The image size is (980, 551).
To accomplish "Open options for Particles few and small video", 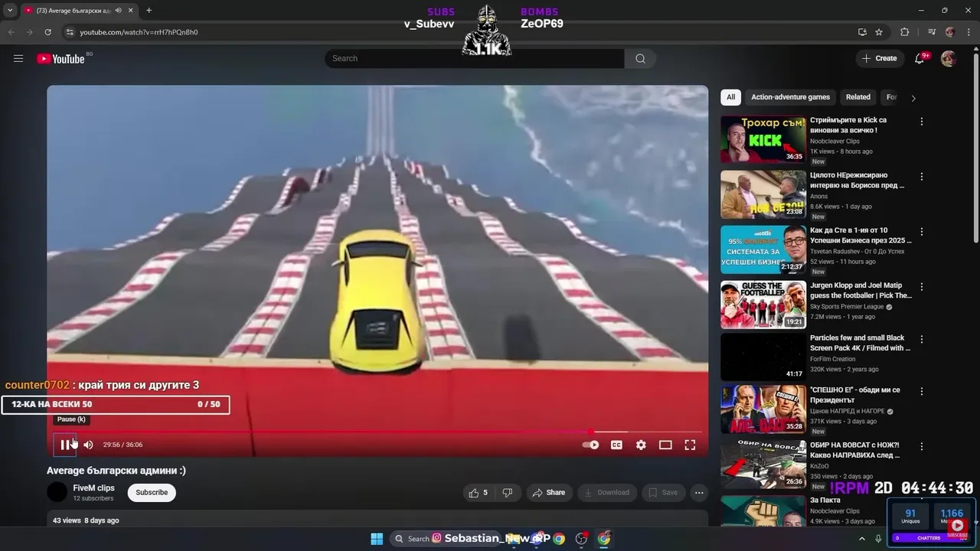I will pos(922,339).
